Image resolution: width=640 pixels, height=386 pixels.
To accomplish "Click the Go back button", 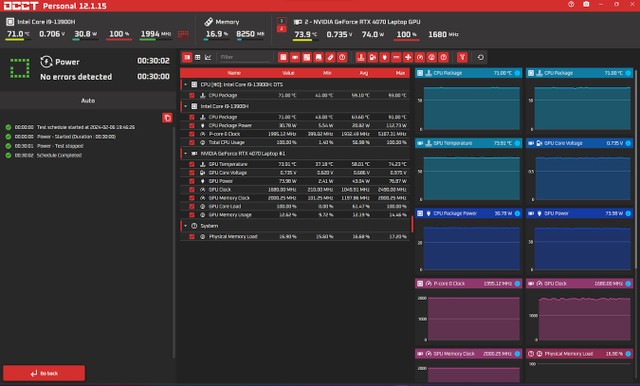I will tap(44, 373).
